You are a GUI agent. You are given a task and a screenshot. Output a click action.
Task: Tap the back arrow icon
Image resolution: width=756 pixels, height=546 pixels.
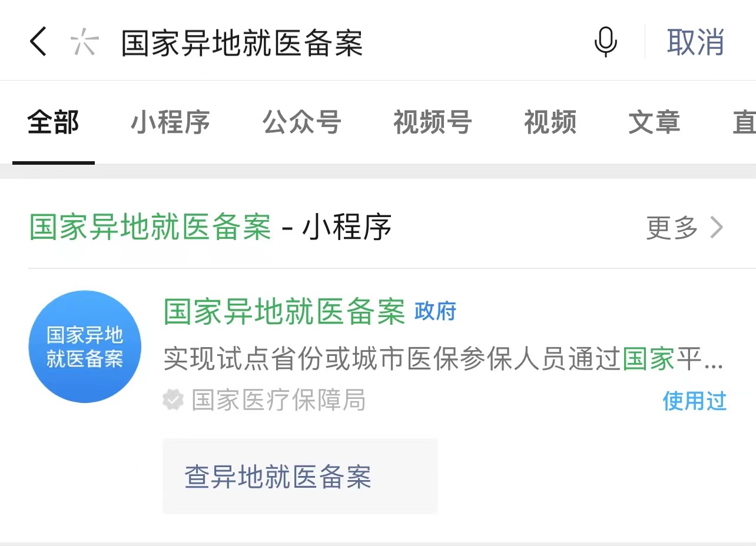point(38,42)
